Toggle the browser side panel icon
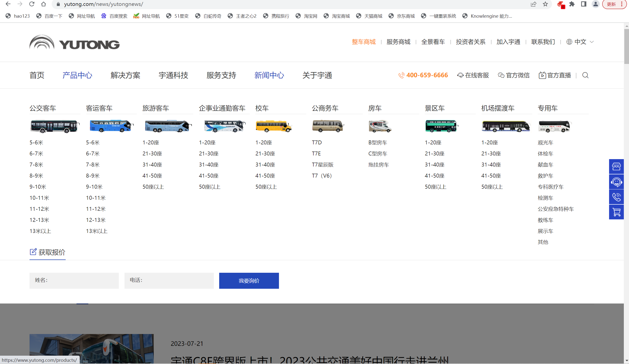 [583, 4]
